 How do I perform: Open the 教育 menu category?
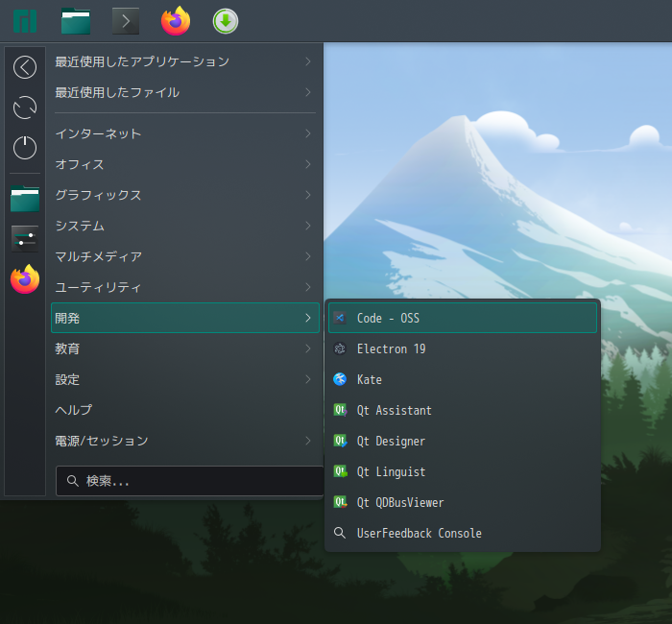(x=185, y=348)
